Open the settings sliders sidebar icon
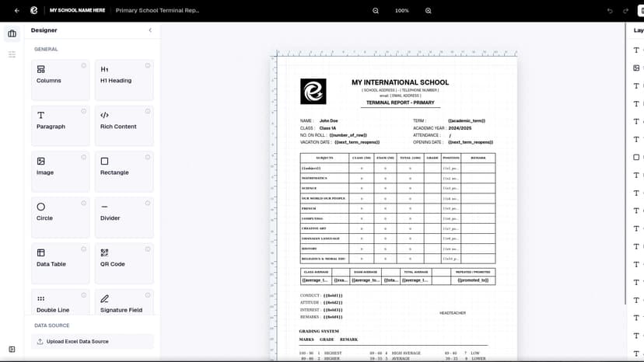The width and height of the screenshot is (644, 362). (x=12, y=54)
